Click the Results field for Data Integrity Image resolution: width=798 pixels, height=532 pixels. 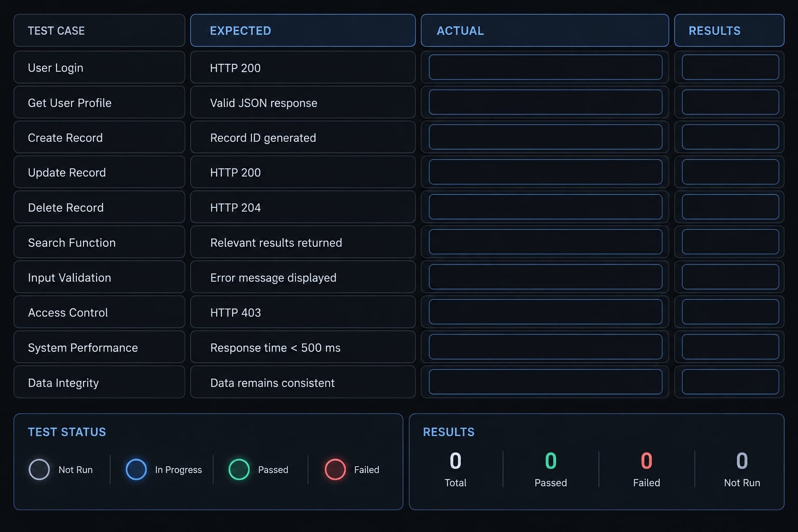click(730, 381)
